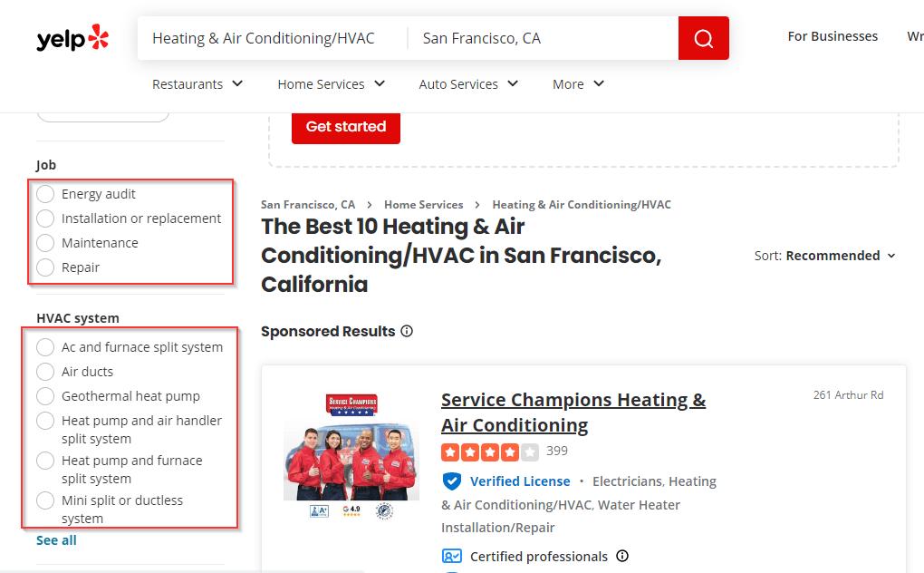This screenshot has width=924, height=573.
Task: Click the 261 Arthur Rd address
Action: (x=849, y=395)
